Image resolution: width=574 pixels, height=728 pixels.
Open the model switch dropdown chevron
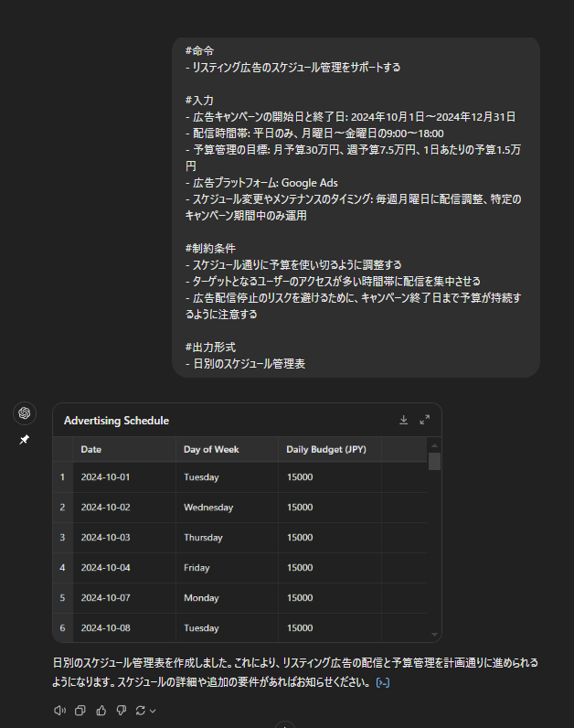pos(153,711)
